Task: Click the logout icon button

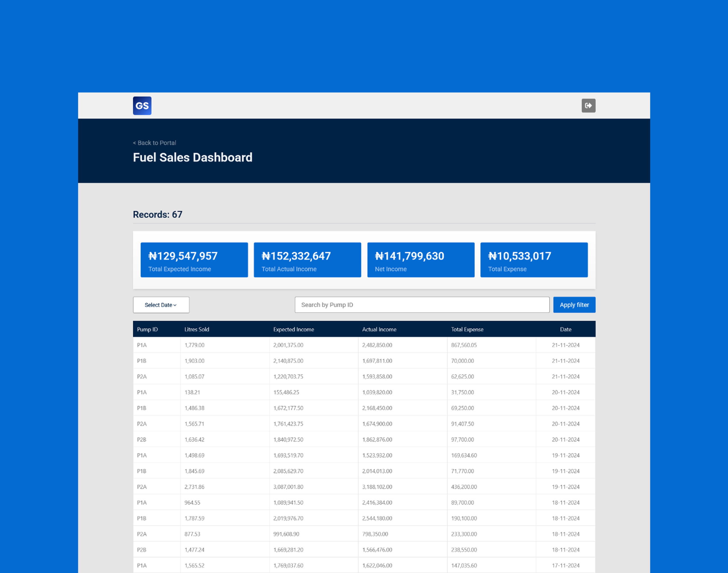Action: pyautogui.click(x=588, y=106)
